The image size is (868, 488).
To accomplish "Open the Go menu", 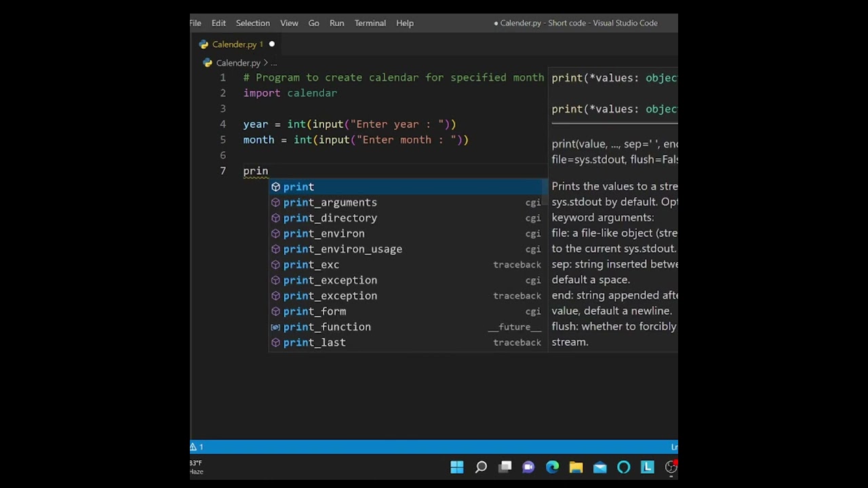I will [314, 23].
